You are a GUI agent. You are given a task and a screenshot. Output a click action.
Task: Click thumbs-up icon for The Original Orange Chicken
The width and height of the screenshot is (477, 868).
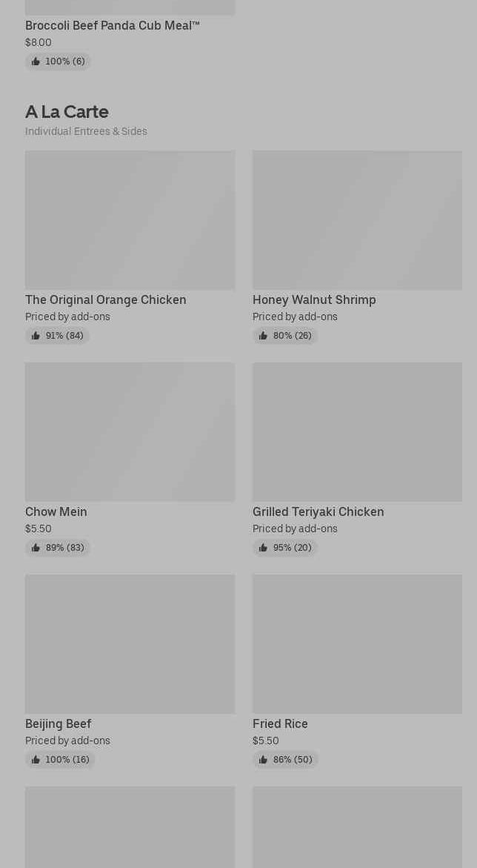click(x=36, y=336)
